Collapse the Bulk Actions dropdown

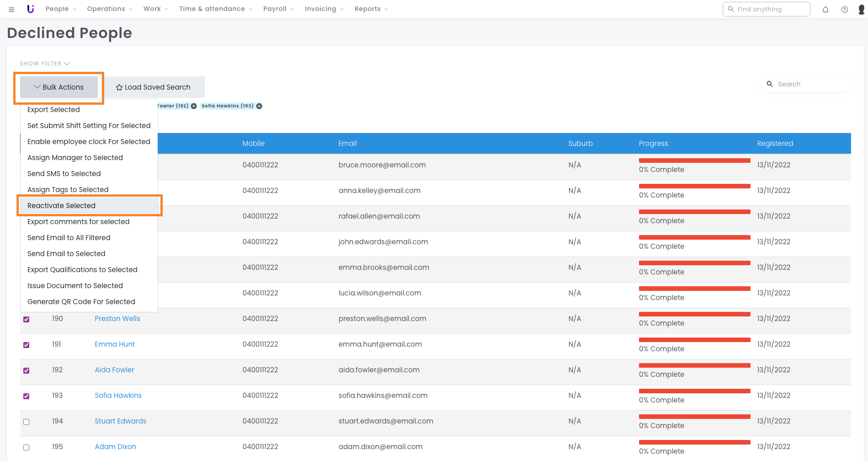(59, 87)
